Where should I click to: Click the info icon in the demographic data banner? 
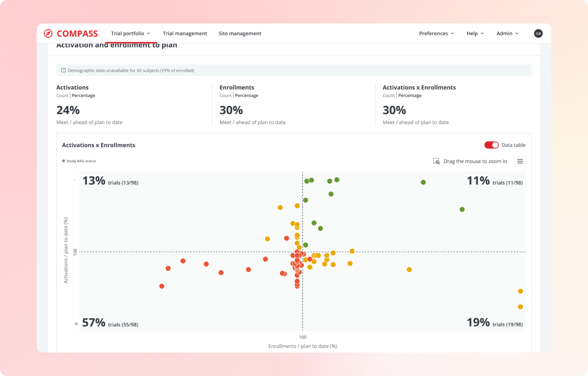(x=64, y=70)
